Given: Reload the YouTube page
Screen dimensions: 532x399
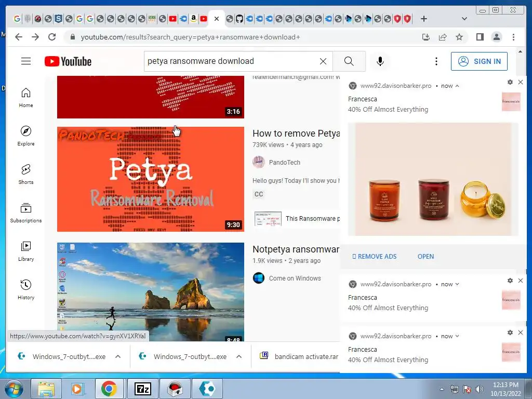Looking at the screenshot, I should [52, 37].
